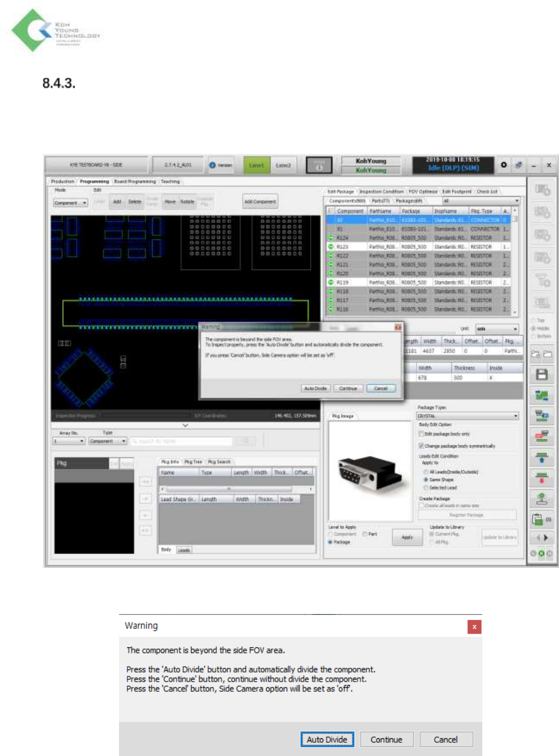This screenshot has height=756, width=559.
Task: Click the blue down-arrow board icon
Action: pos(541,457)
